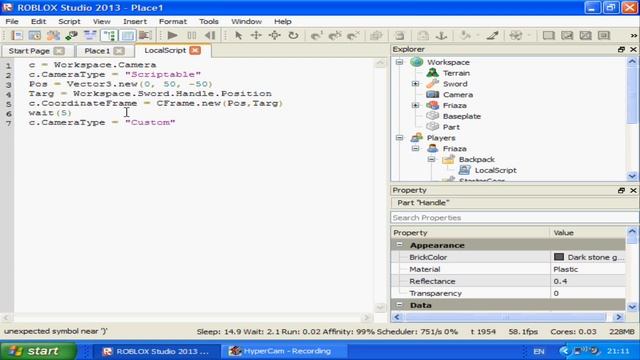Click the Properties horizontal scrollbar right arrow

point(618,317)
